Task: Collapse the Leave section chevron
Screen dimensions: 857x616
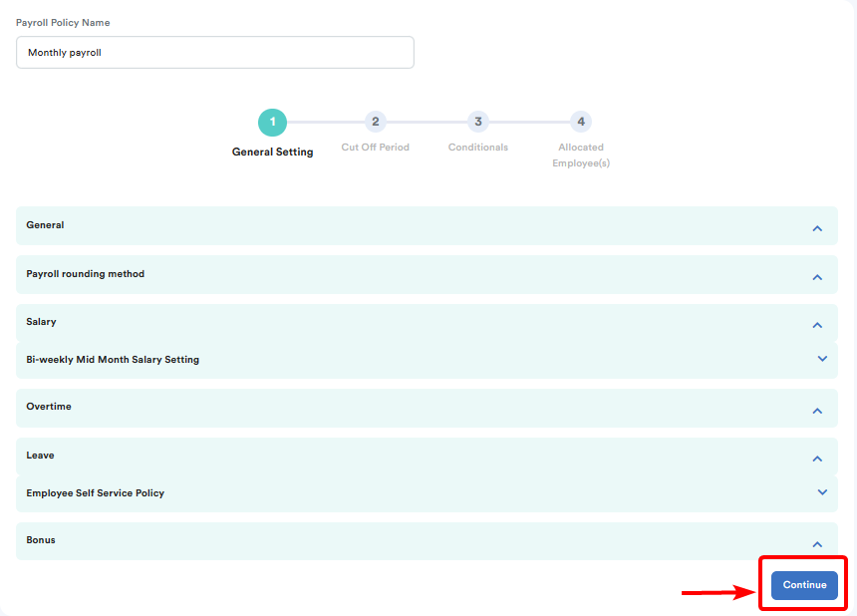Action: click(x=817, y=459)
